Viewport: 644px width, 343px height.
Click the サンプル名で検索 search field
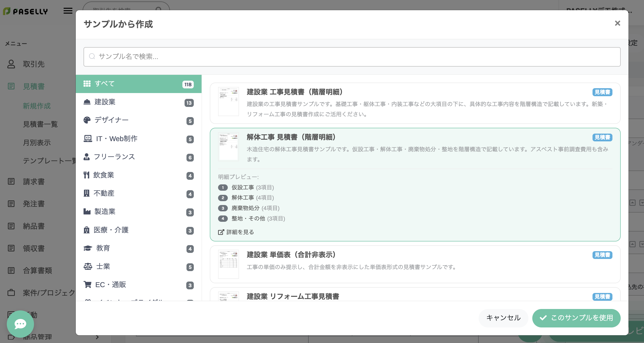pyautogui.click(x=352, y=57)
